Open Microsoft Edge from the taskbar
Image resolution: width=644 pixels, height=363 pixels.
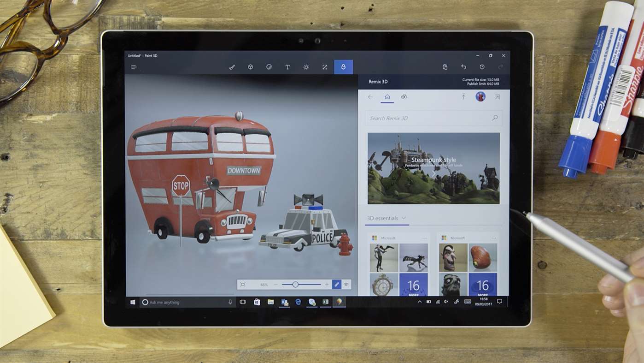pos(298,302)
